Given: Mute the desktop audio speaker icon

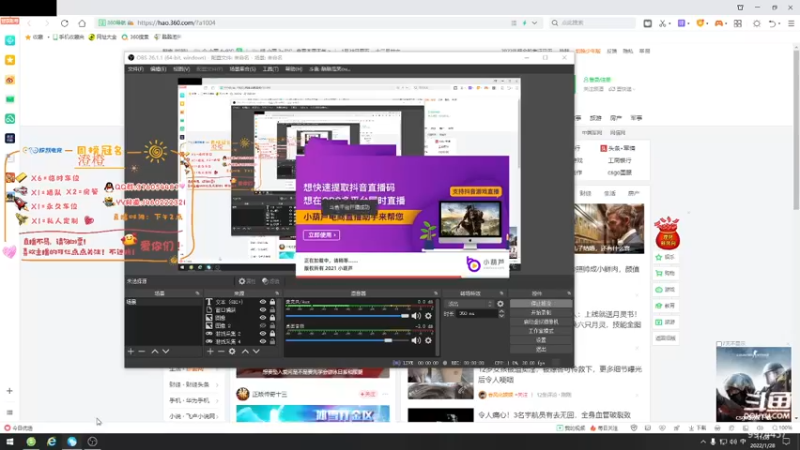Looking at the screenshot, I should (x=416, y=340).
